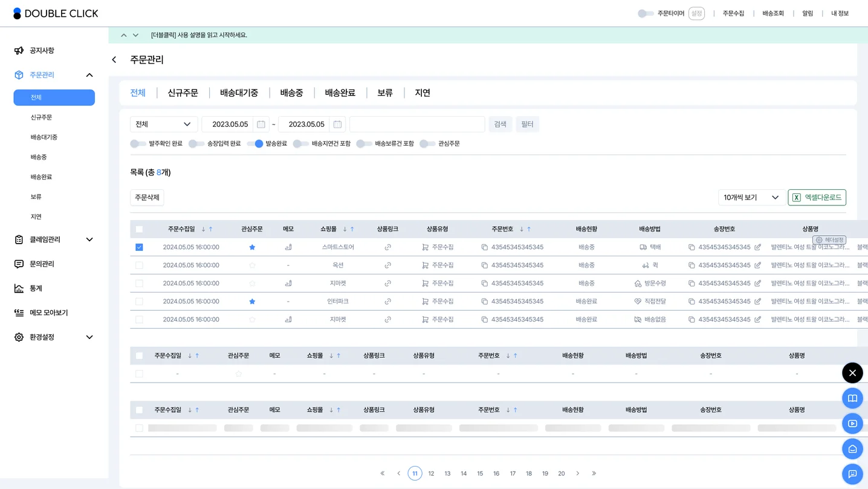
Task: Switch to the 신규주문 top tab
Action: (x=183, y=93)
